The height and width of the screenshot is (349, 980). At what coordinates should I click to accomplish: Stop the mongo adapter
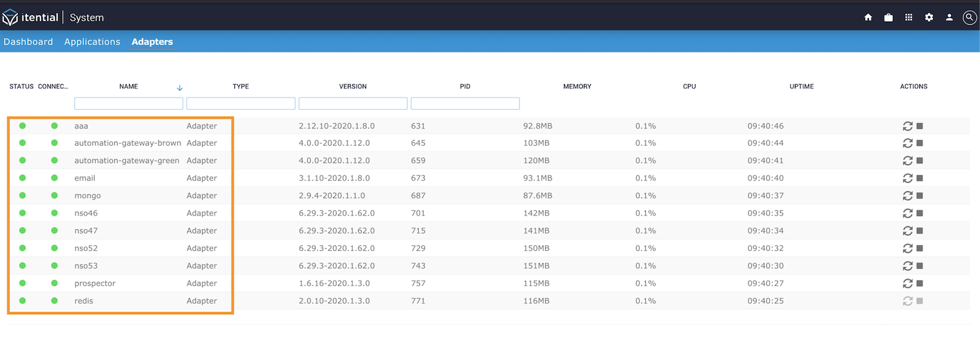click(920, 195)
